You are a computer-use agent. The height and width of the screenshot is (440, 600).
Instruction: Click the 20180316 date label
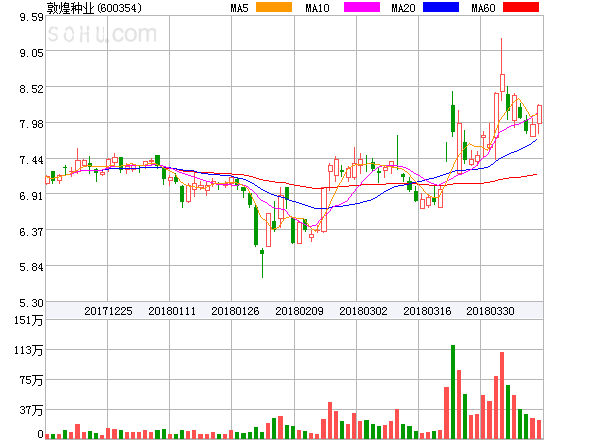[427, 311]
